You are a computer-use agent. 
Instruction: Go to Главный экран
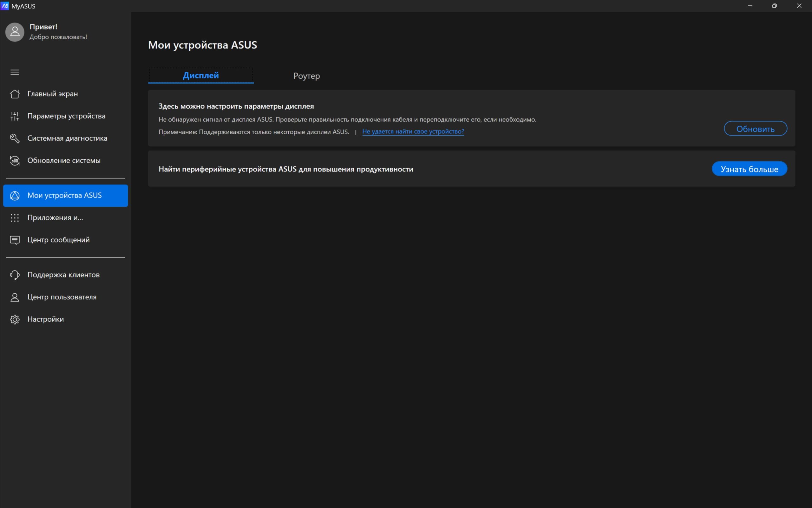pos(65,94)
